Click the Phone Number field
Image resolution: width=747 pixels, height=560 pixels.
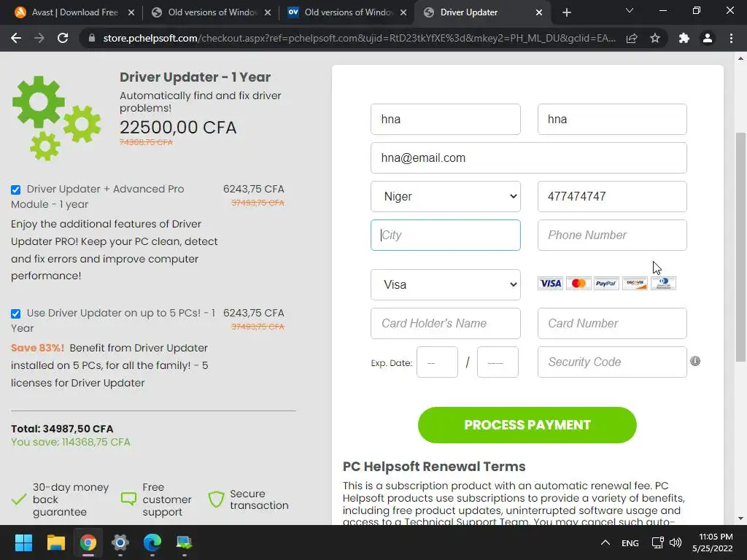click(x=612, y=235)
